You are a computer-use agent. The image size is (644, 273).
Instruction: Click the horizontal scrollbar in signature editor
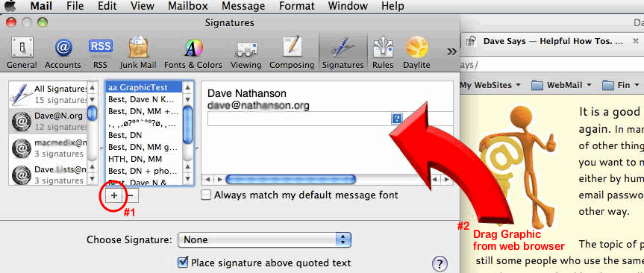[327, 180]
